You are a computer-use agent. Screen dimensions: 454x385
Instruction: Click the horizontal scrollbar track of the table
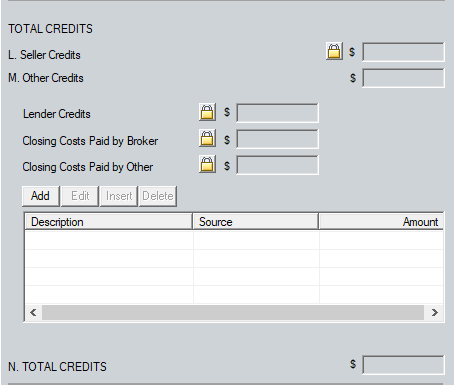(233, 312)
